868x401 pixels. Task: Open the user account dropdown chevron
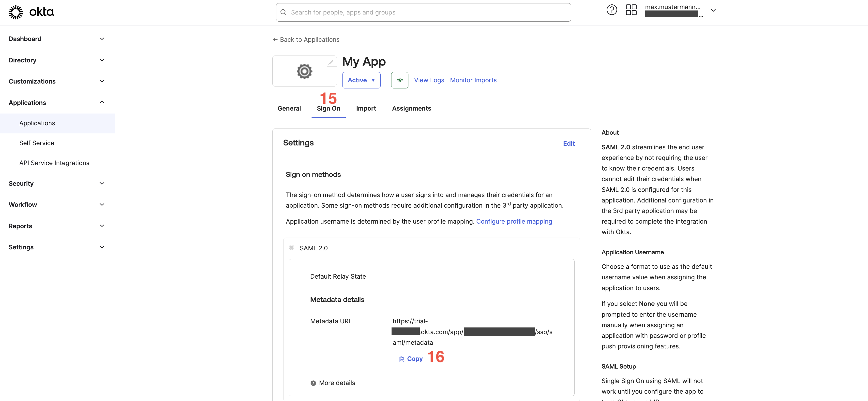coord(713,10)
